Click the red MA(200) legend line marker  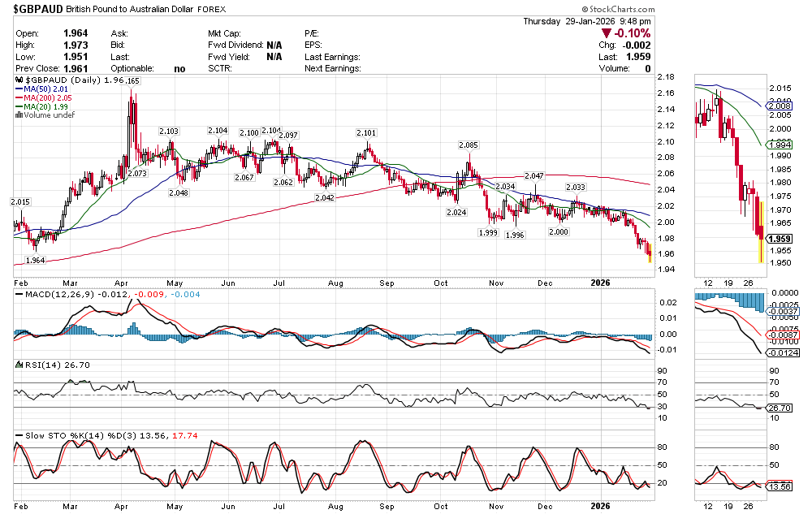click(19, 98)
